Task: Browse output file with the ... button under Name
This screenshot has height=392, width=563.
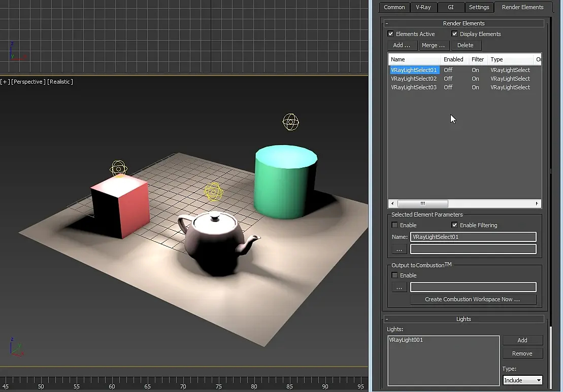Action: pyautogui.click(x=399, y=249)
